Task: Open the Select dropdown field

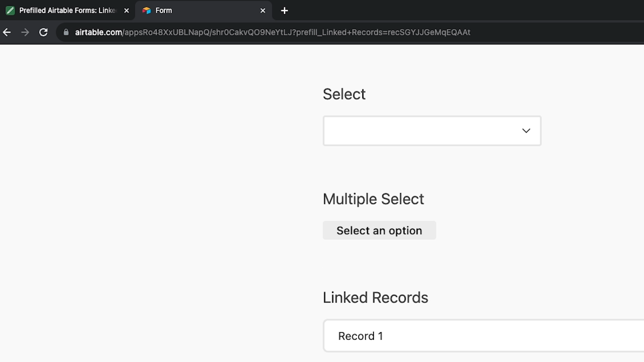Action: 423,131
